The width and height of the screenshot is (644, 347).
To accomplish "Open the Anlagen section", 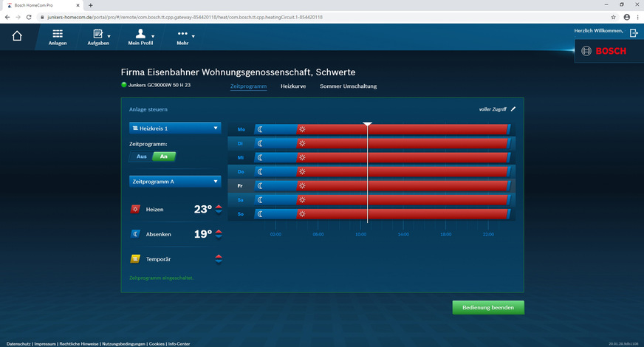I will (x=58, y=38).
